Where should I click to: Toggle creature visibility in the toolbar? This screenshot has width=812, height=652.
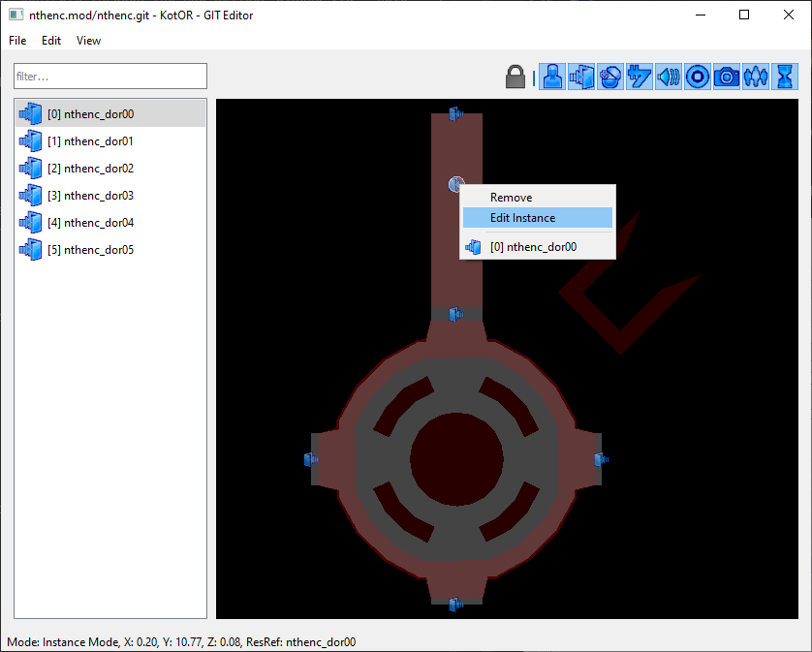pyautogui.click(x=553, y=77)
